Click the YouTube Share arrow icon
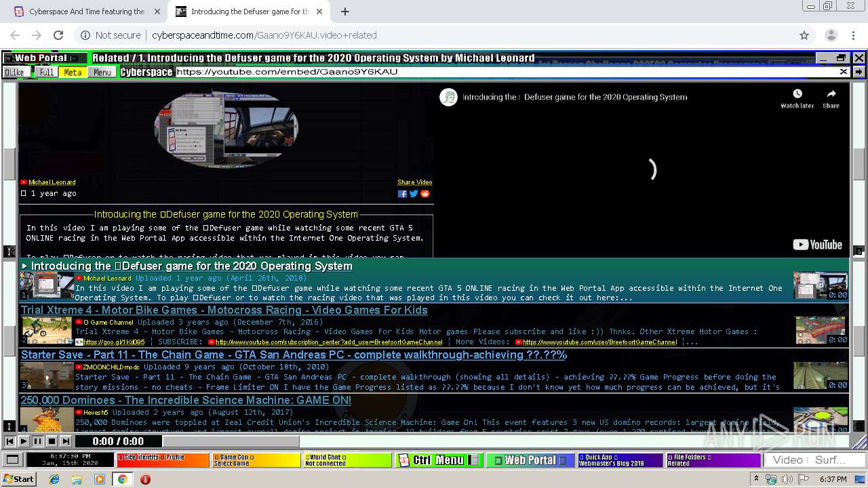This screenshot has width=868, height=488. click(831, 98)
